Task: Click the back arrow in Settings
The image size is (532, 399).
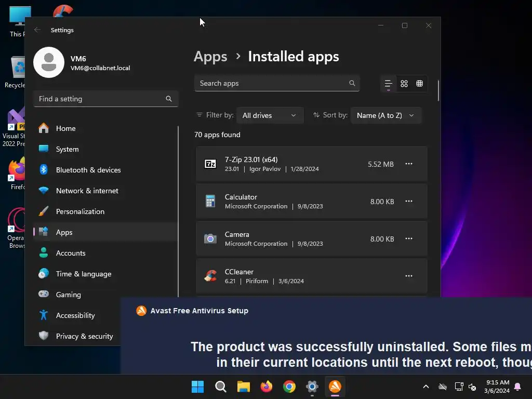Action: [x=37, y=30]
